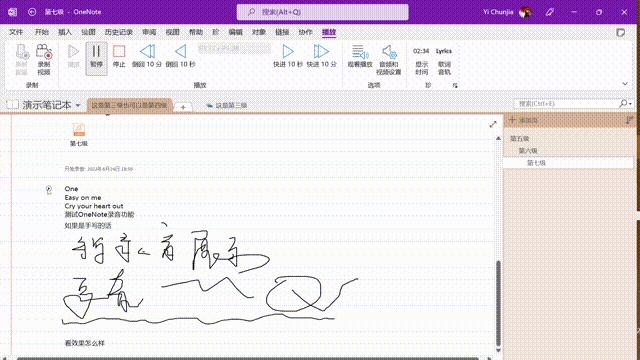Viewport: 640px width, 360px height.
Task: Rewind playback by 10 minutes
Action: pos(147,56)
